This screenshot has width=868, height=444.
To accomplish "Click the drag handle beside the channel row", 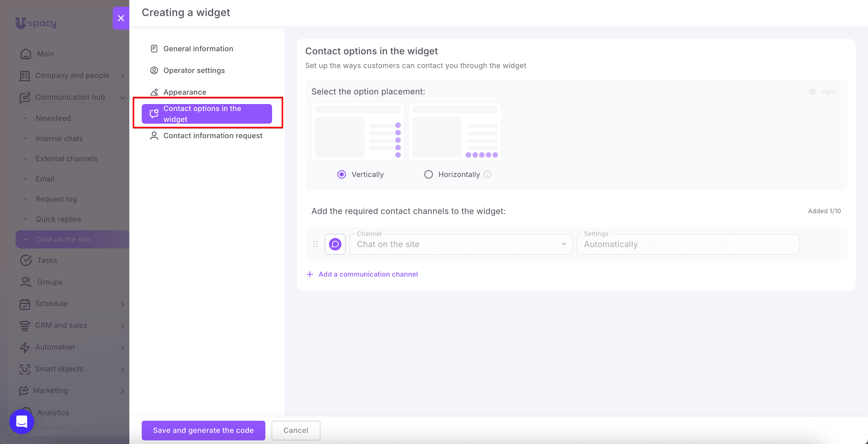I will pos(315,244).
